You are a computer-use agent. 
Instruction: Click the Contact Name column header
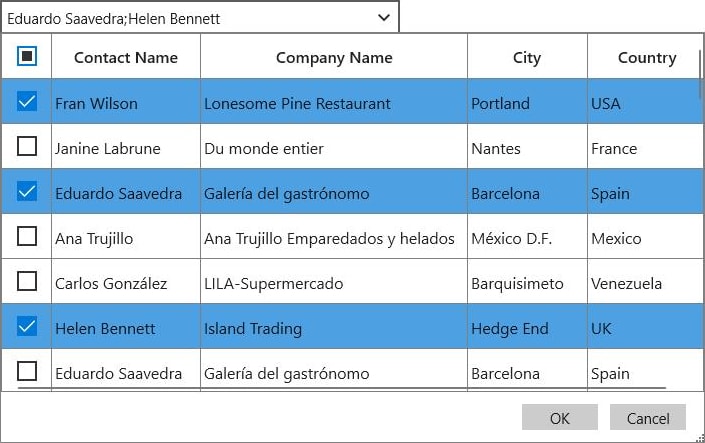click(x=126, y=57)
